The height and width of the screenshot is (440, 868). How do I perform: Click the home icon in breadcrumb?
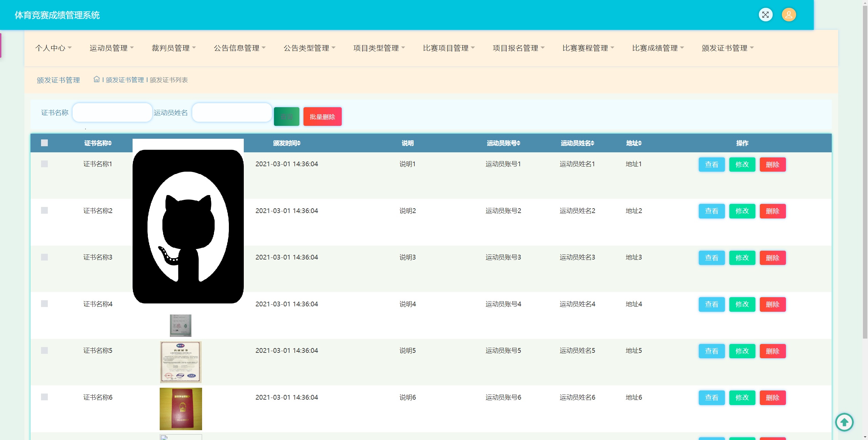click(x=97, y=79)
